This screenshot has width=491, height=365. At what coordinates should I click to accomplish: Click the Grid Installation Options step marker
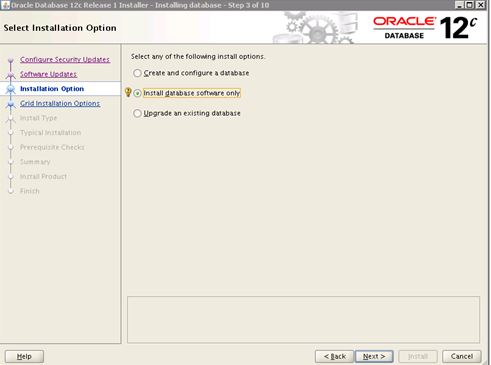tap(11, 104)
